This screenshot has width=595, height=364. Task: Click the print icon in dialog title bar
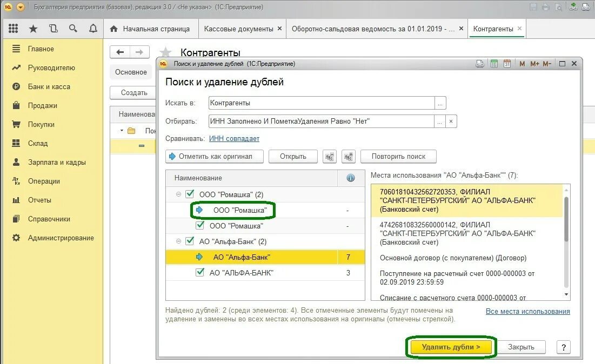pos(480,64)
